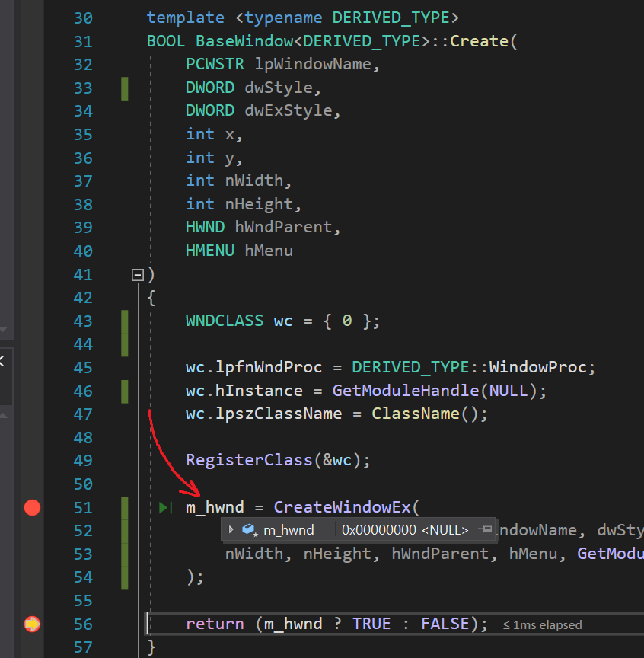Click line number 57 in the margin
The height and width of the screenshot is (658, 644).
point(83,647)
